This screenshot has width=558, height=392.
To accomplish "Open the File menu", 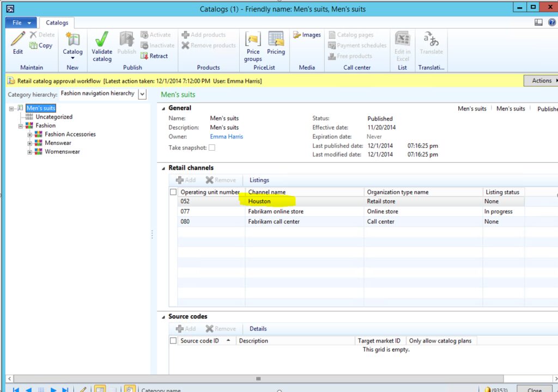I will (x=21, y=23).
